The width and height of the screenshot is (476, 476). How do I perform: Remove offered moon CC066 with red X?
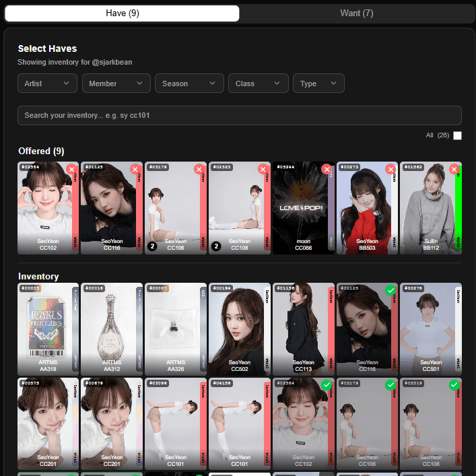(x=327, y=169)
